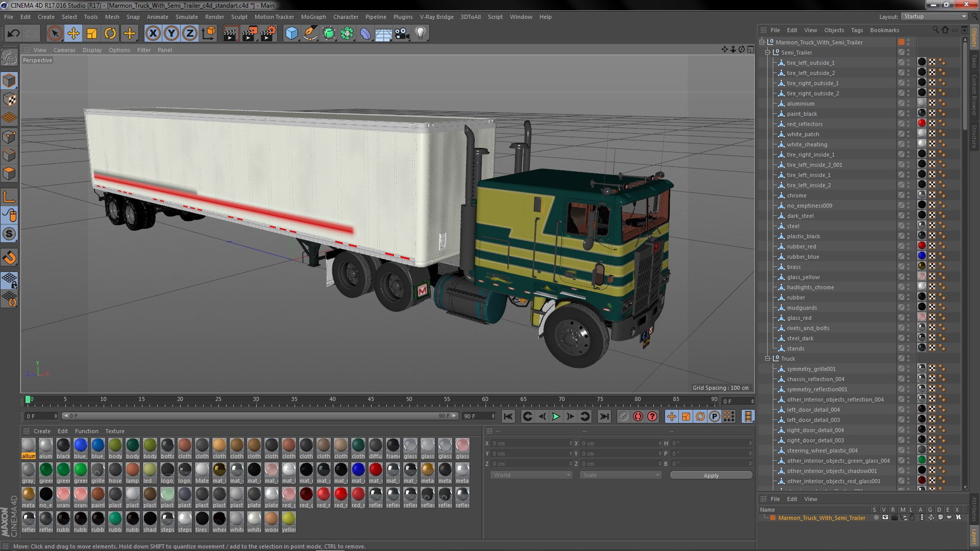Collapse the Truck group
980x551 pixels.
tap(768, 359)
